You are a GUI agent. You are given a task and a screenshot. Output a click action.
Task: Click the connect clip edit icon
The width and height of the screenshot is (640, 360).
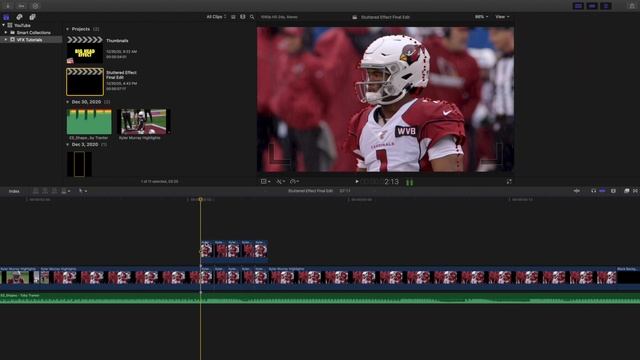[36, 191]
